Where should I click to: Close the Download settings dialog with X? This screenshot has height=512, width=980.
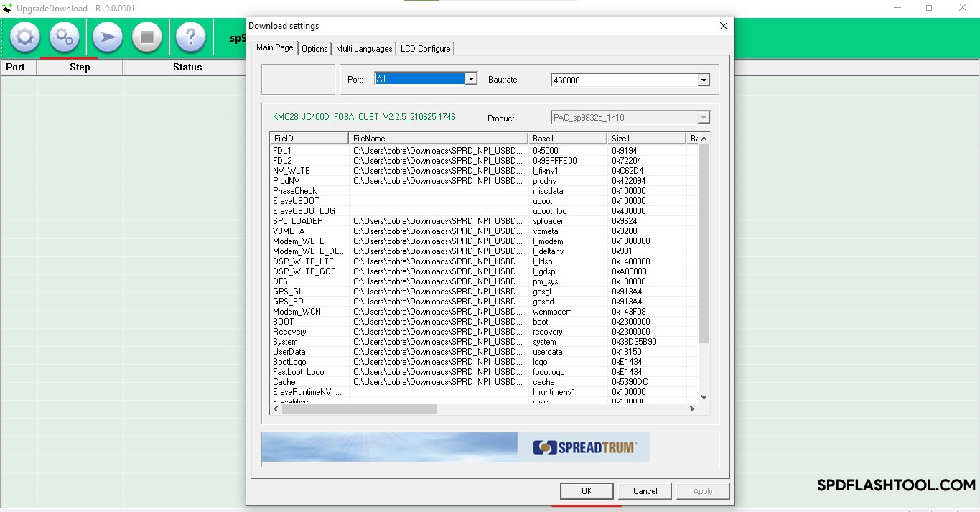723,26
